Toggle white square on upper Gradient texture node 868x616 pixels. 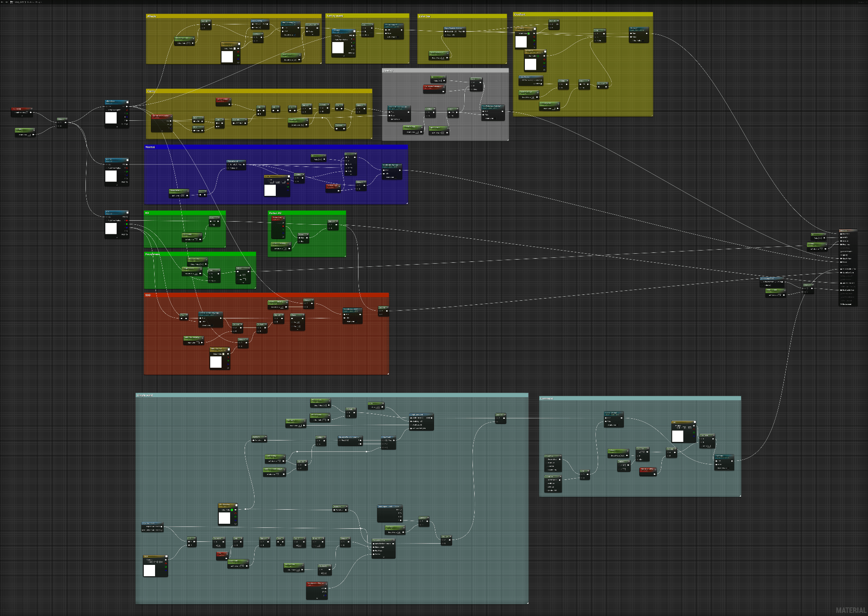click(535, 29)
